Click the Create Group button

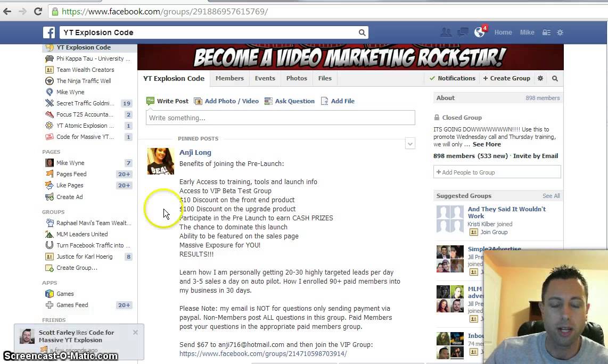(x=506, y=78)
